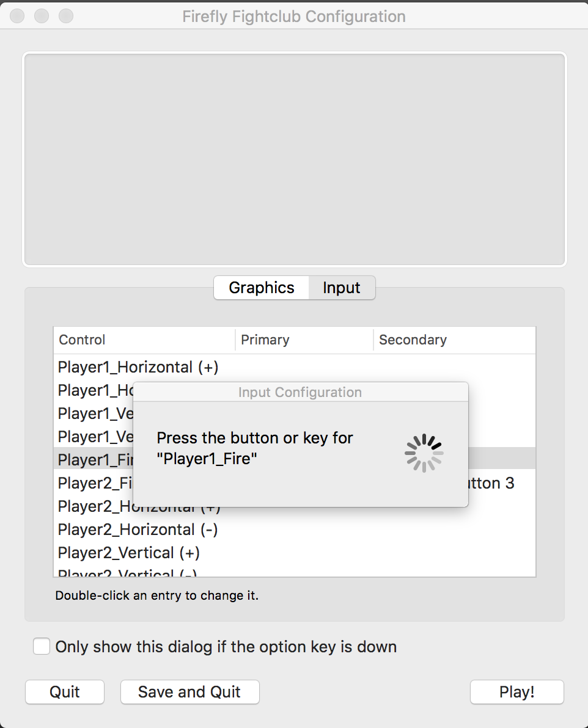588x728 pixels.
Task: Click the spinning progress indicator
Action: (x=424, y=453)
